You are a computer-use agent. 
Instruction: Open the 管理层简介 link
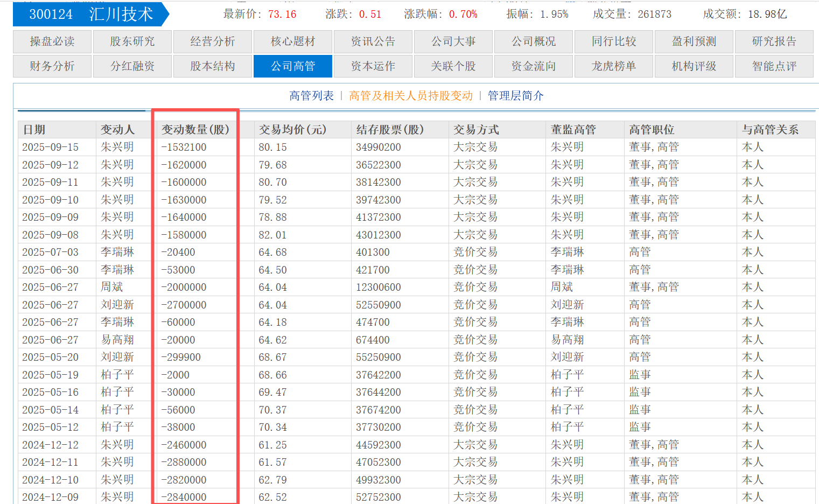click(x=516, y=96)
